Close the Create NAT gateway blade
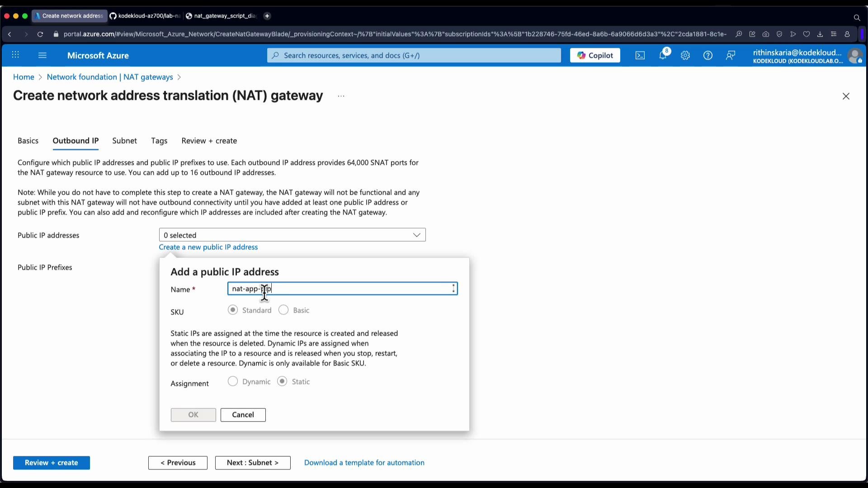Image resolution: width=868 pixels, height=488 pixels. (846, 96)
